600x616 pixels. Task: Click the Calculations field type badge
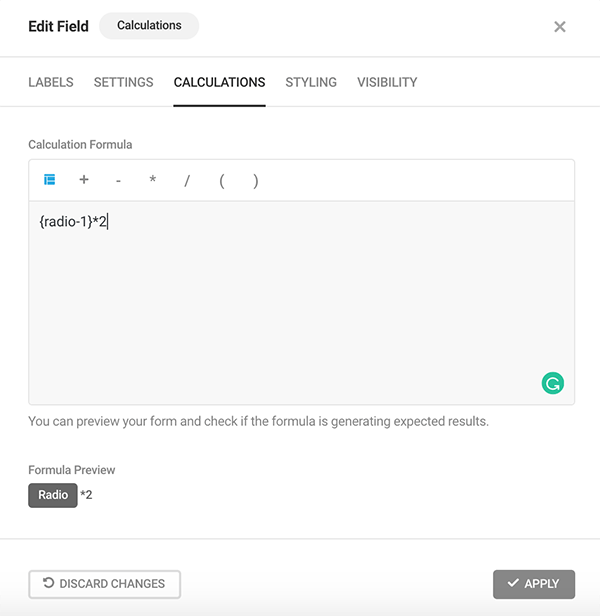[x=149, y=26]
